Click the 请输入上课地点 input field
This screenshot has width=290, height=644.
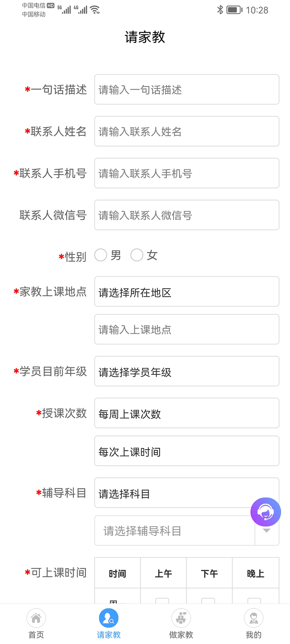click(187, 329)
